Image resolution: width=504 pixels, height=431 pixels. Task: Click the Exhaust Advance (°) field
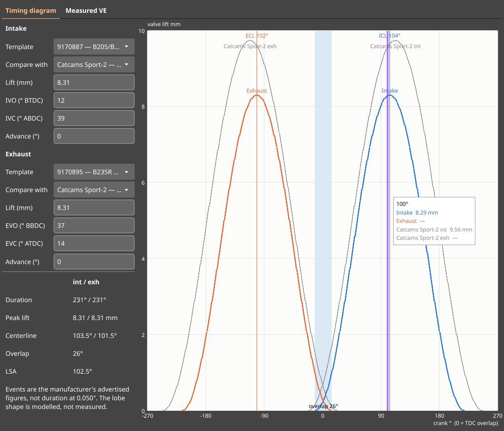pyautogui.click(x=94, y=262)
